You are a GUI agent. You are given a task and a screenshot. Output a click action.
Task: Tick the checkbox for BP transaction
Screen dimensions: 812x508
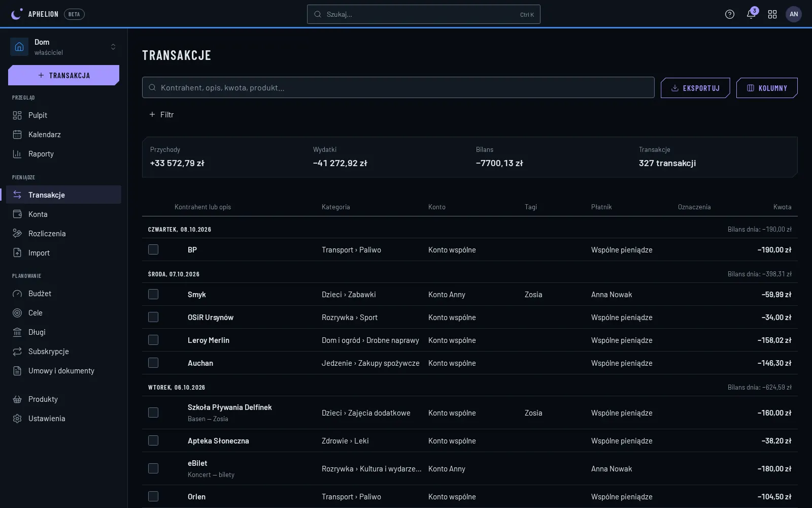pos(153,249)
